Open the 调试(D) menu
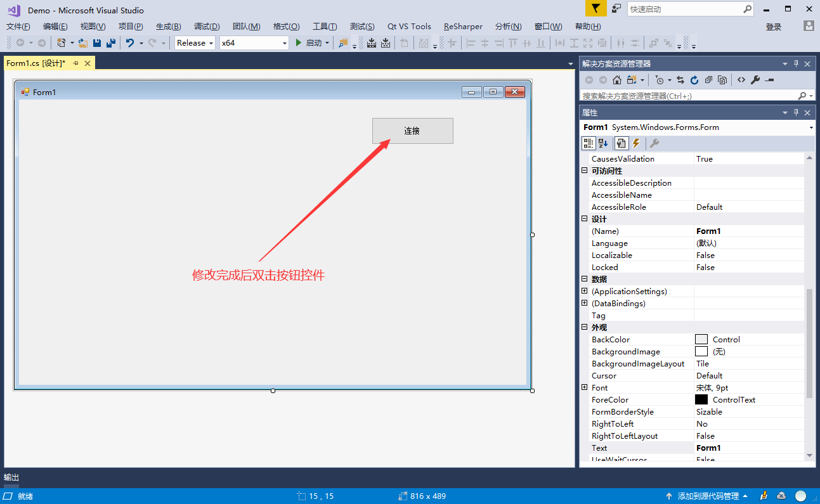The width and height of the screenshot is (820, 504). pyautogui.click(x=207, y=27)
